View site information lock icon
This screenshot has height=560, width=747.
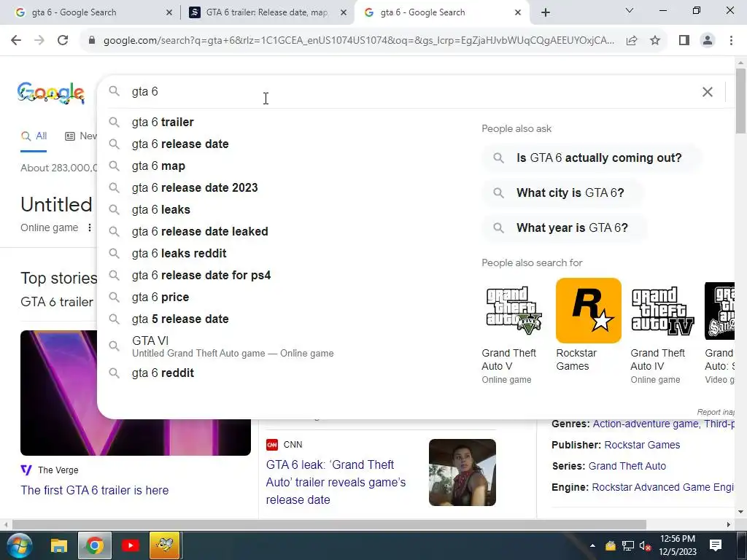tap(92, 41)
